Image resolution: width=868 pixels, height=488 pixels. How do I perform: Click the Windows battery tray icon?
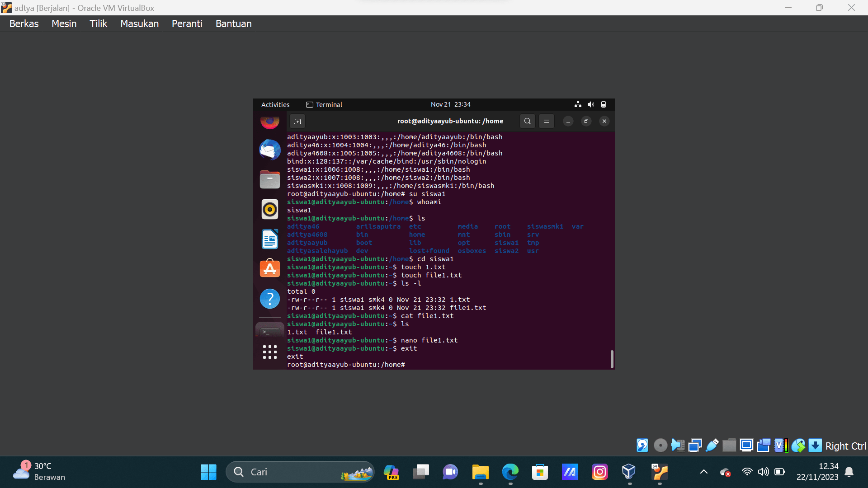pos(780,472)
